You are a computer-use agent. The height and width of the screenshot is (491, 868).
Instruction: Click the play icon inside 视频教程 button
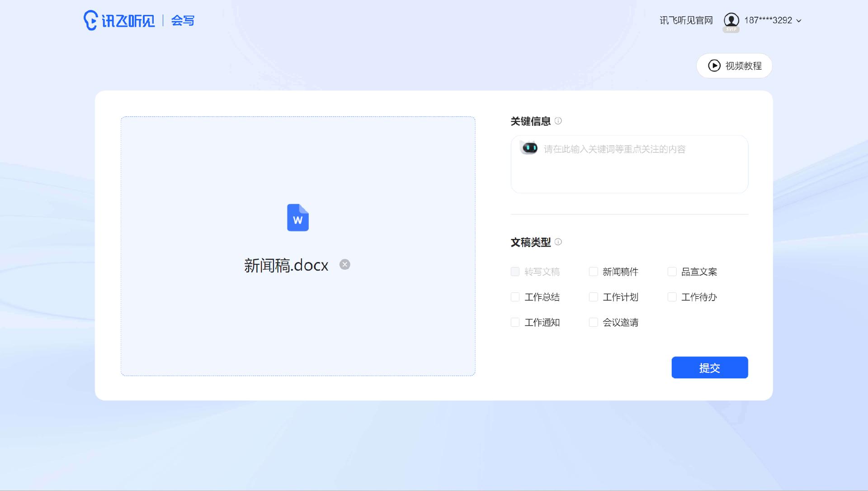(713, 66)
